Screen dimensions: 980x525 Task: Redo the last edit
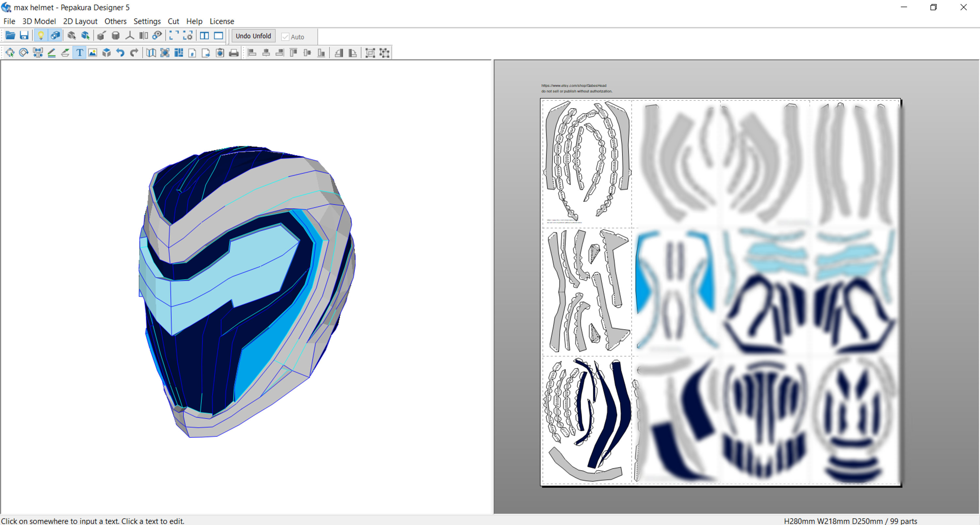[x=134, y=53]
